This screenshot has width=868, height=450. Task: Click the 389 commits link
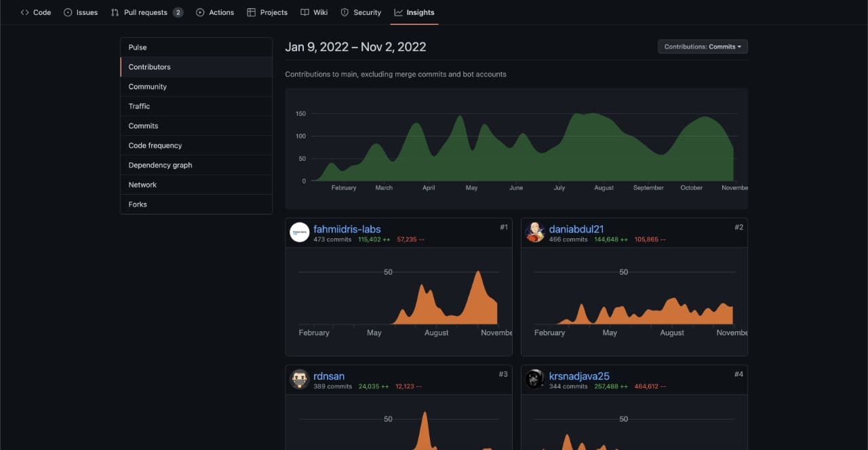click(332, 386)
